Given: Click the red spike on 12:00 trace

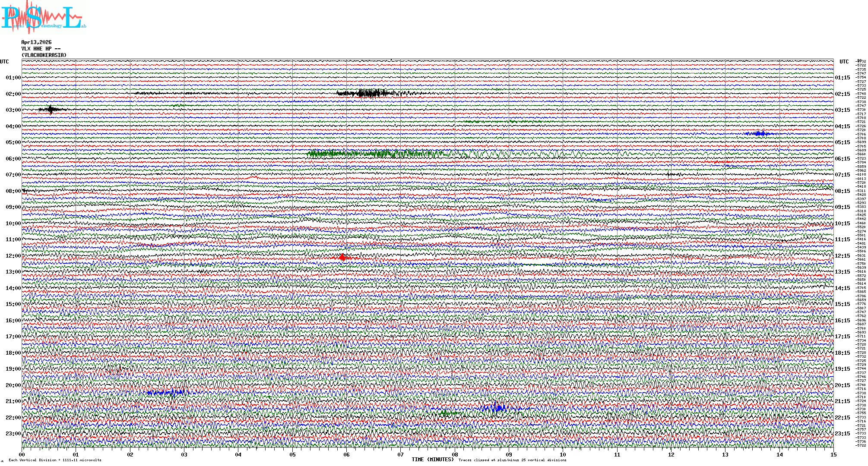Looking at the screenshot, I should tap(342, 258).
